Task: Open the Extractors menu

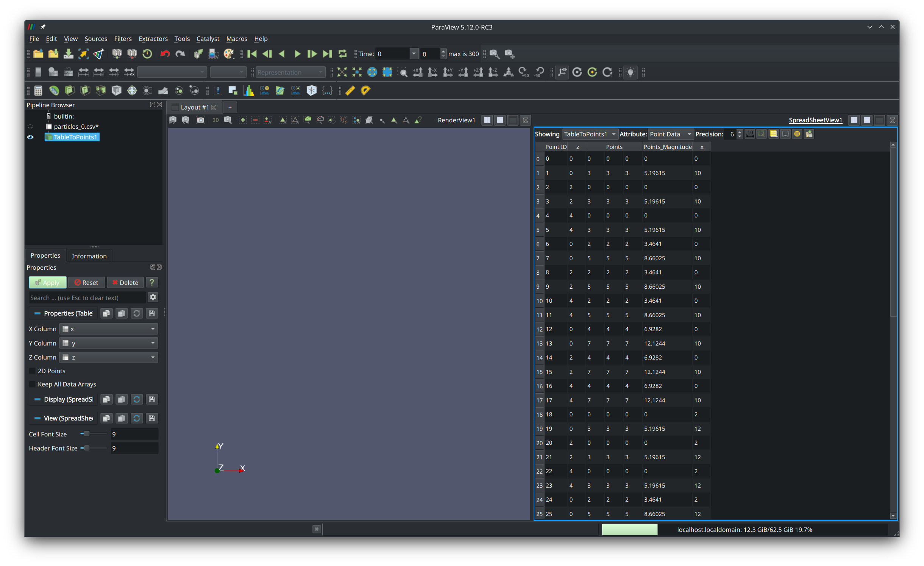Action: click(153, 39)
